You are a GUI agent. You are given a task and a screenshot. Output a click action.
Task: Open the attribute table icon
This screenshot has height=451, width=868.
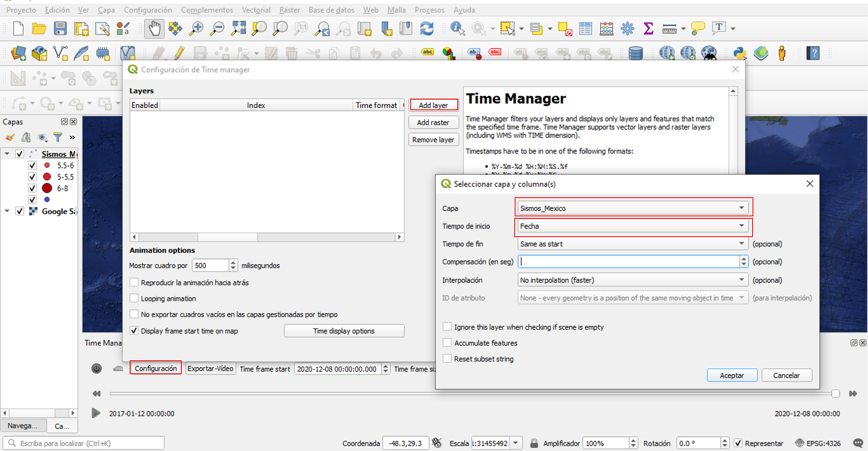pyautogui.click(x=585, y=28)
